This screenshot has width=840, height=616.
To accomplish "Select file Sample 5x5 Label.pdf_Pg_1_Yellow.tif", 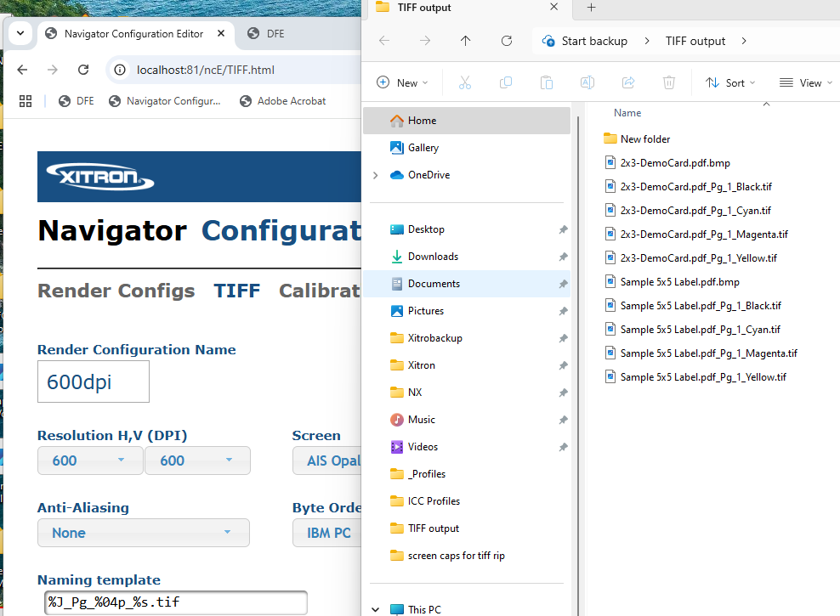I will pyautogui.click(x=695, y=377).
